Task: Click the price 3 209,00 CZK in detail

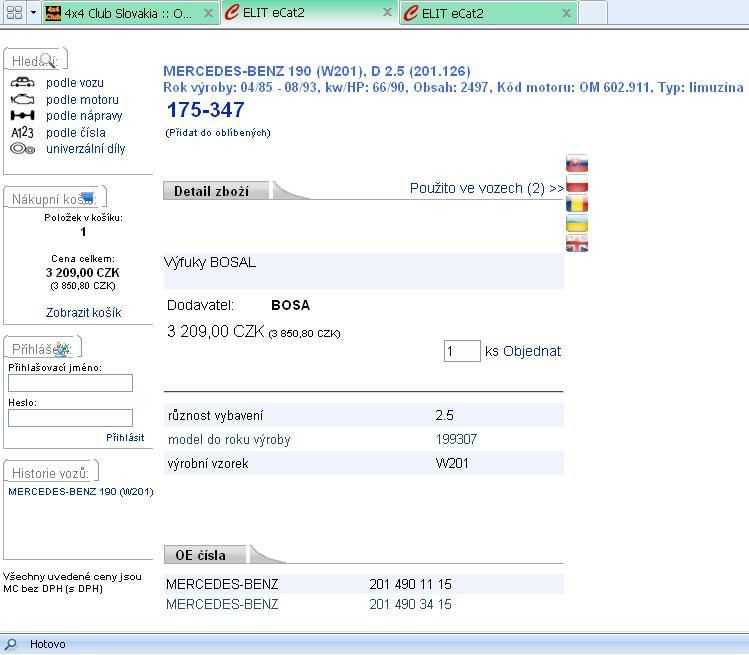Action: pos(215,331)
